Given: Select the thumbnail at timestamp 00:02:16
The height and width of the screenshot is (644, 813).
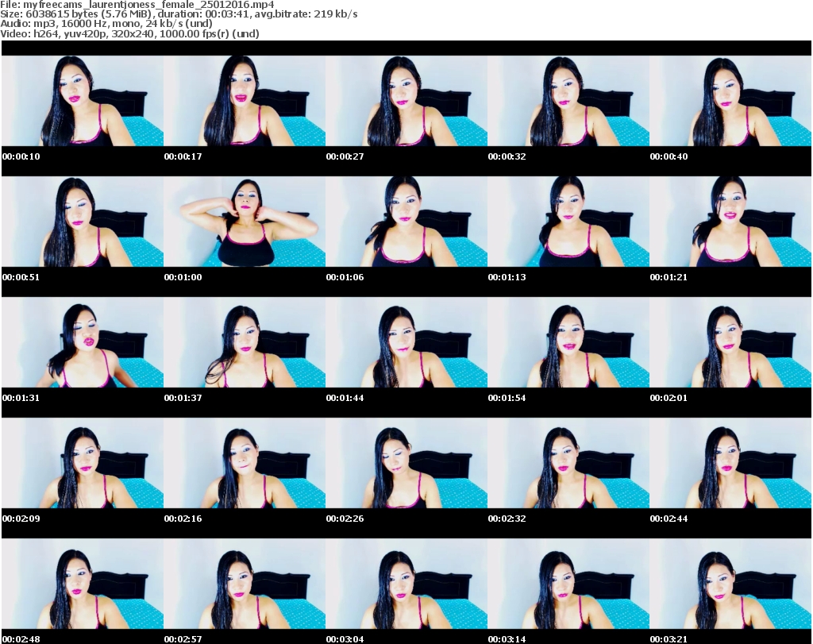Looking at the screenshot, I should pos(245,463).
